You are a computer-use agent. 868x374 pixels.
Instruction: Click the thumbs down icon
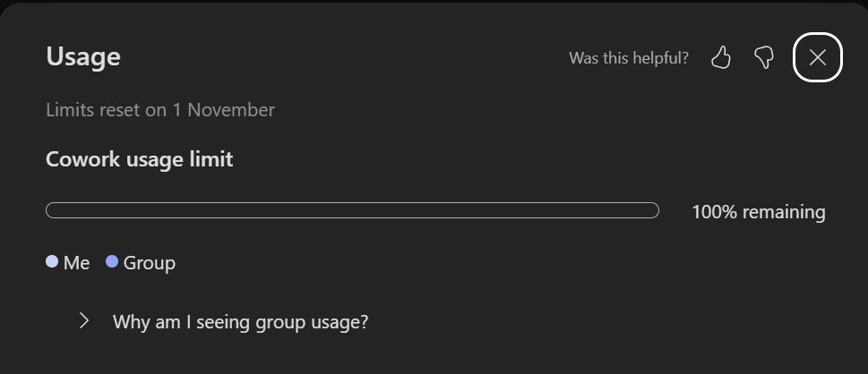pos(764,57)
